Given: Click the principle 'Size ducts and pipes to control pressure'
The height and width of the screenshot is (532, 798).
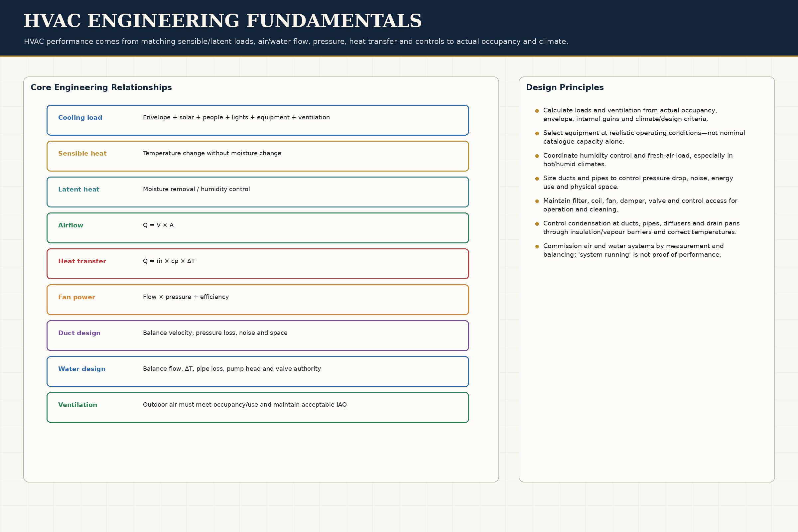Looking at the screenshot, I should [638, 183].
